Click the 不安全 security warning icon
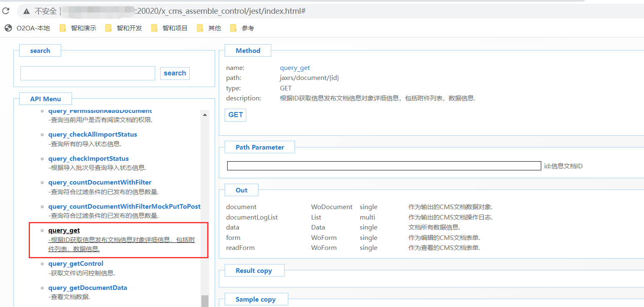Viewport: 644px width, 307px height. [x=27, y=11]
